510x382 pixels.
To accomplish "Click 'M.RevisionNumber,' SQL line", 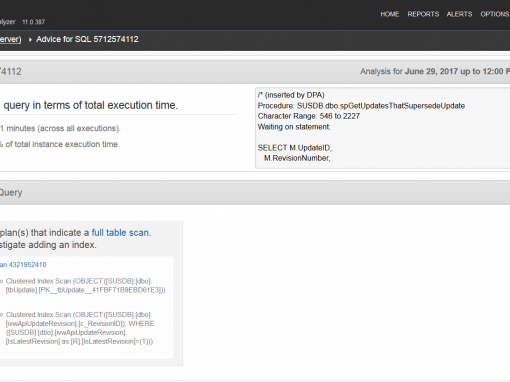I will tap(297, 158).
